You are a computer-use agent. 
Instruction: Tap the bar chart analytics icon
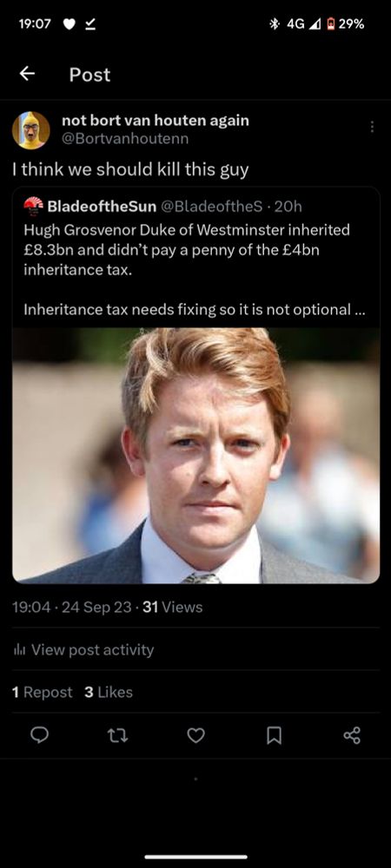(19, 649)
